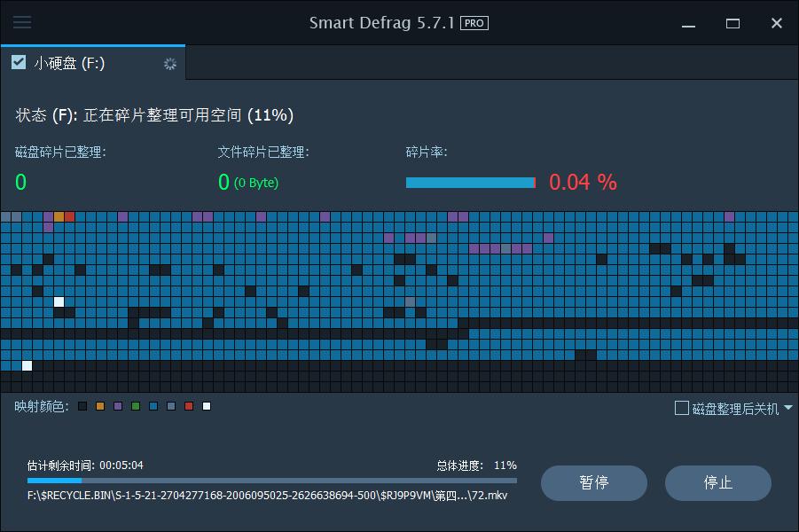Click the 0.04 % fragmentation rate value
Screen dimensions: 799x532
tap(583, 182)
